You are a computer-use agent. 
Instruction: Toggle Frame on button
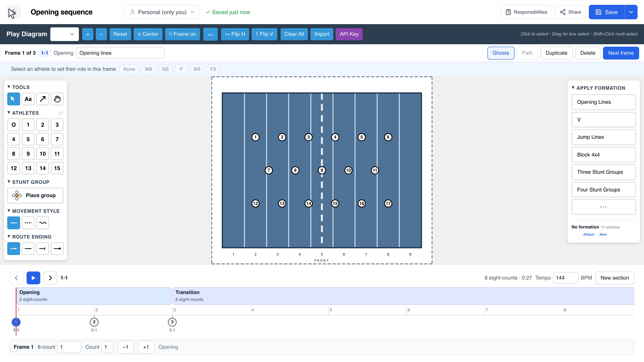(x=182, y=34)
